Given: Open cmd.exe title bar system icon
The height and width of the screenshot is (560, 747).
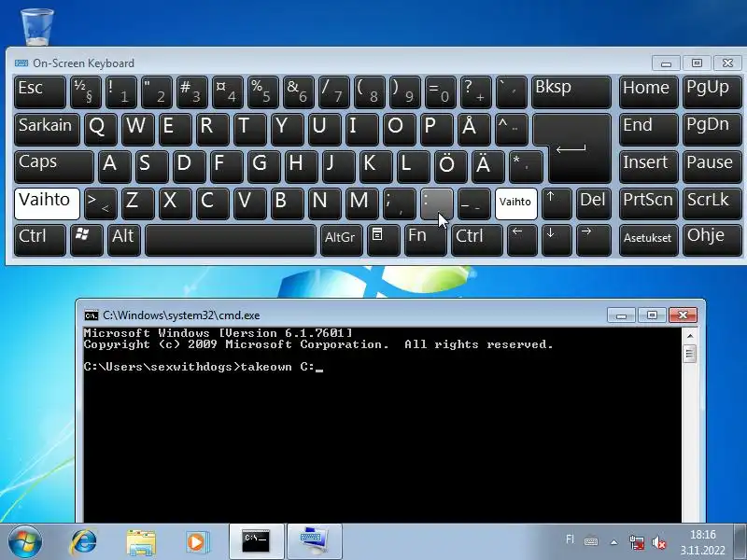Looking at the screenshot, I should point(91,315).
